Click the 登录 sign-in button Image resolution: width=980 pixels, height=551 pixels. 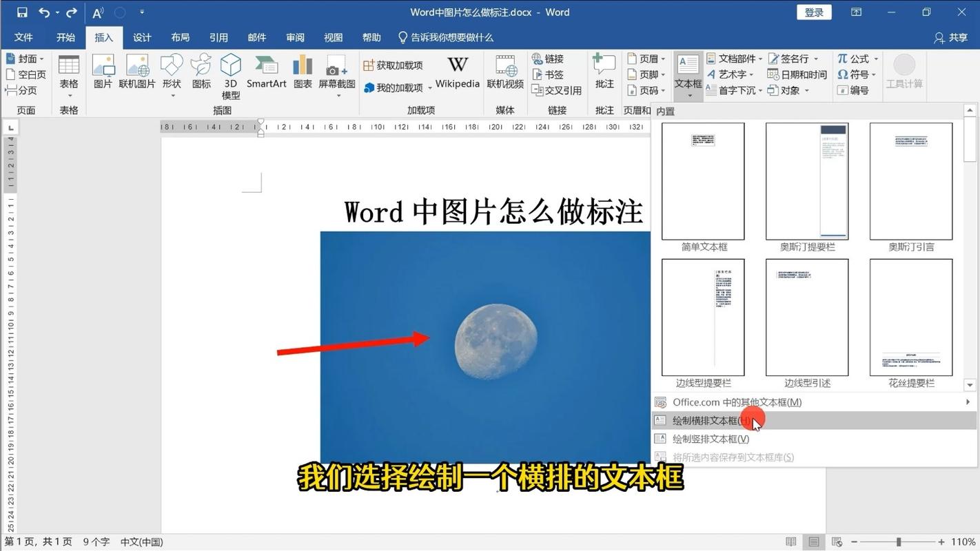[x=814, y=12]
